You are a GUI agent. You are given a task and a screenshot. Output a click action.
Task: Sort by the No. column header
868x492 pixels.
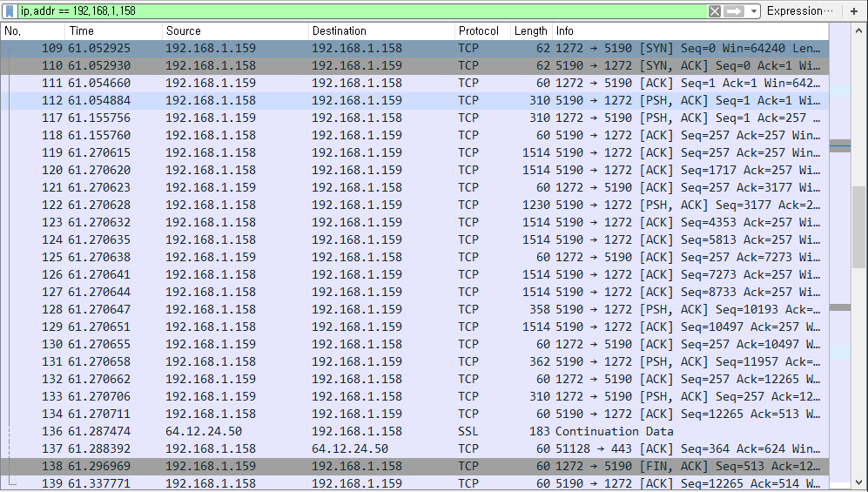coord(33,31)
